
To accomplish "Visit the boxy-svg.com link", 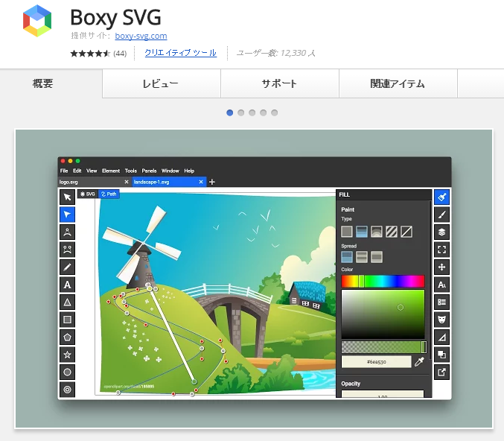I will (x=141, y=36).
